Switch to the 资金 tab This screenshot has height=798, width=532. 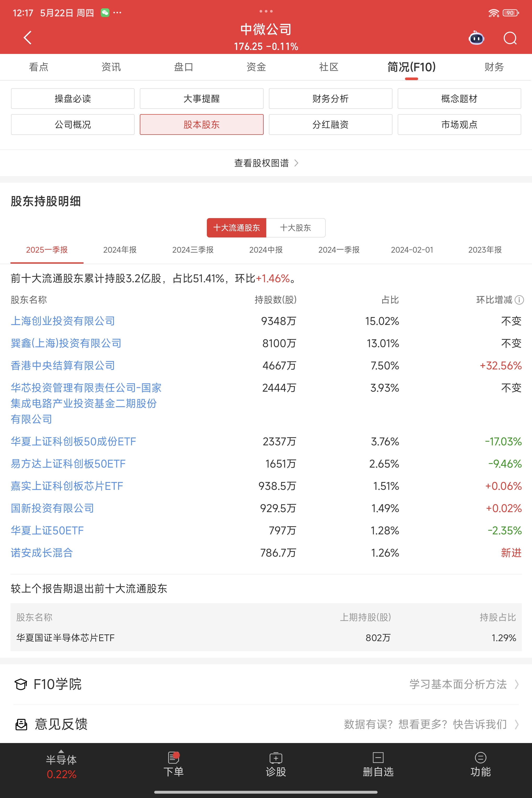point(256,67)
